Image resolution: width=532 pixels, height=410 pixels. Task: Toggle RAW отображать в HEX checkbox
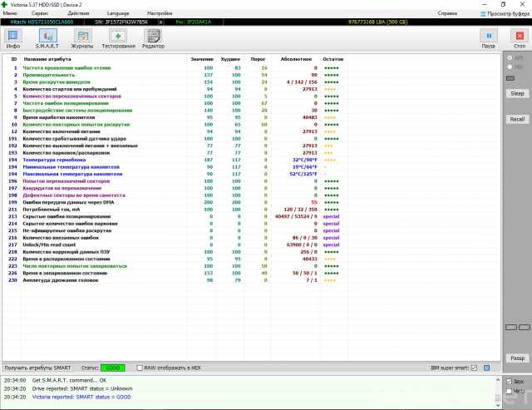[x=140, y=368]
